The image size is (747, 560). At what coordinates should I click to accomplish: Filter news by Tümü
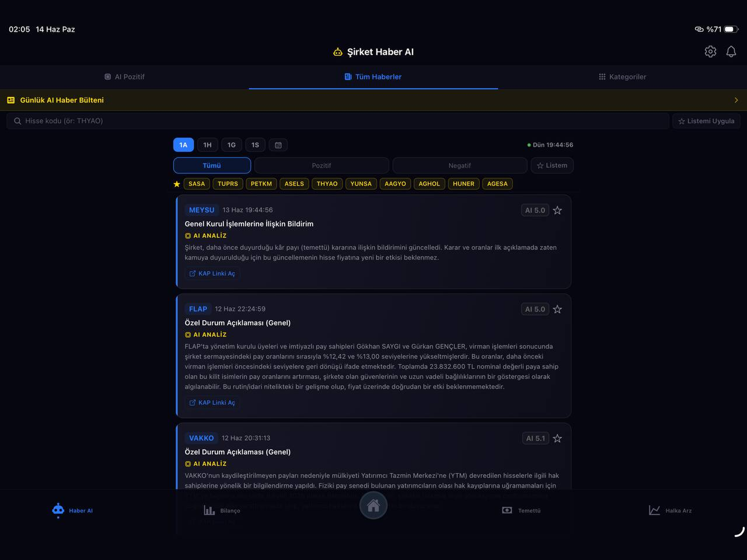[212, 165]
